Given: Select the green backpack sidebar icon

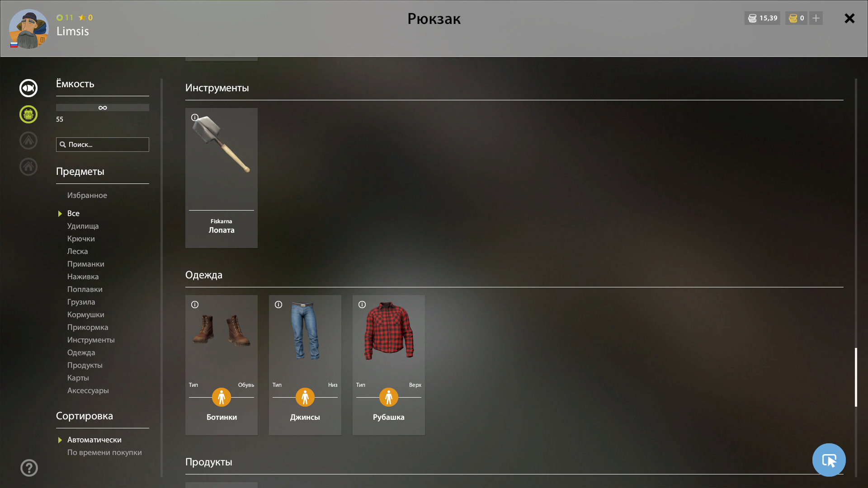Looking at the screenshot, I should pos(28,114).
